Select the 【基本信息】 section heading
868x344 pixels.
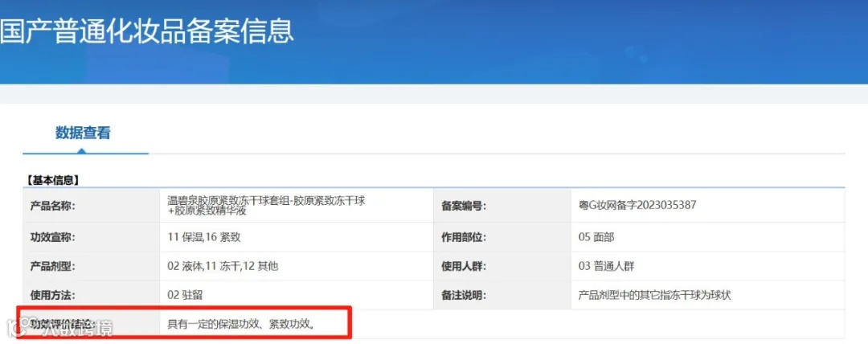click(x=52, y=180)
